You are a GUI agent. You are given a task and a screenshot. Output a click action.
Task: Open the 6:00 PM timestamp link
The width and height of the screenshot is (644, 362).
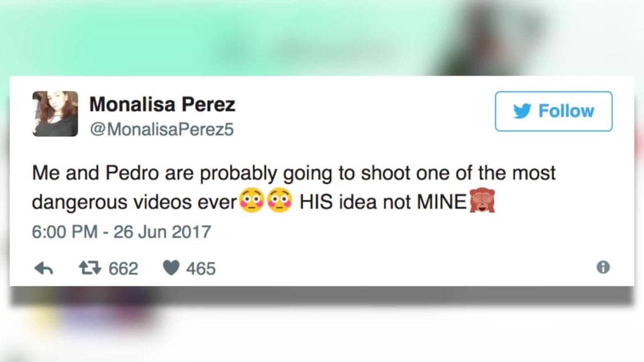[64, 232]
